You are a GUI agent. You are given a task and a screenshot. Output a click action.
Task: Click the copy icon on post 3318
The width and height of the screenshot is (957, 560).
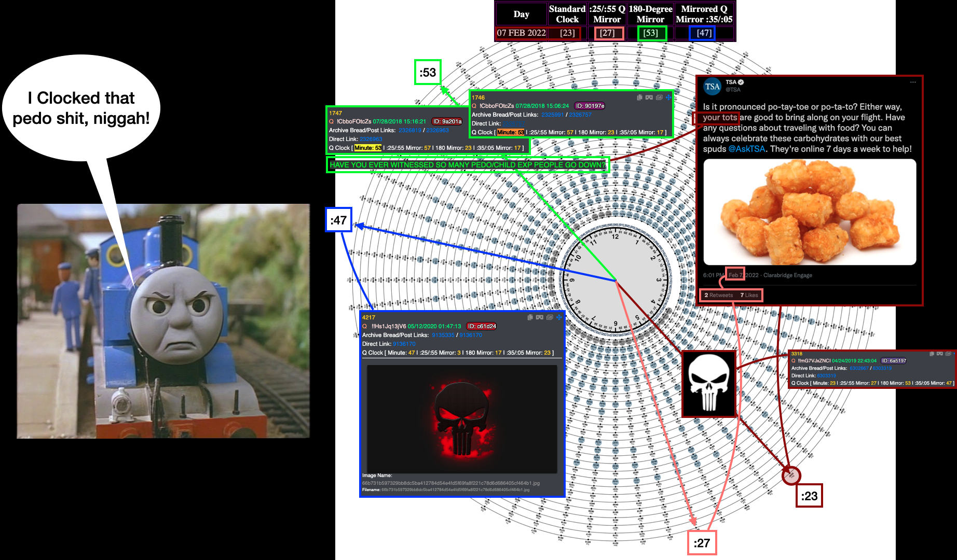point(932,354)
